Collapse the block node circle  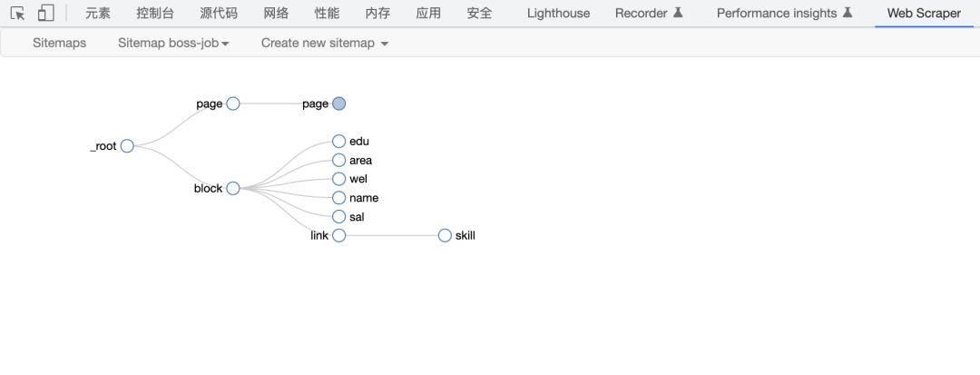point(233,188)
